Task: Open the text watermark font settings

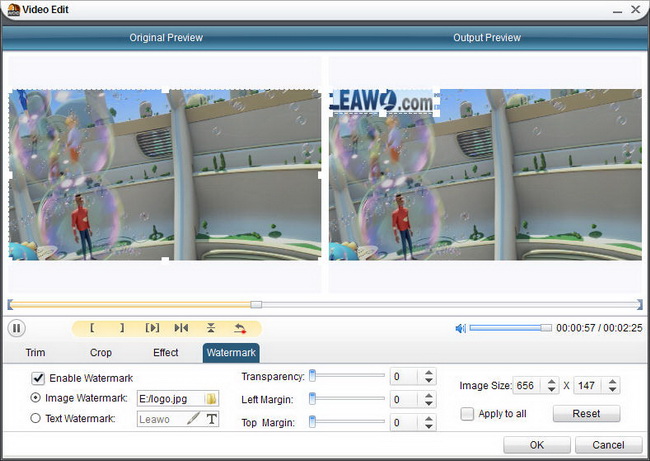Action: pyautogui.click(x=211, y=419)
